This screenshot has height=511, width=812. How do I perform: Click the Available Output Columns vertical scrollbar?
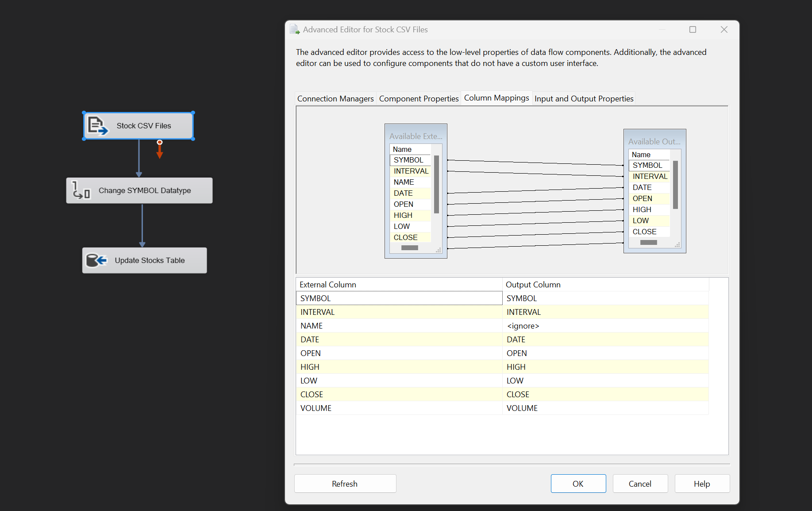click(675, 185)
